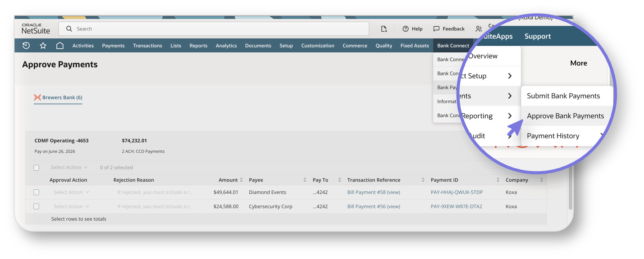Open Select Action for Diamond Events row
This screenshot has height=259, width=644.
click(71, 192)
